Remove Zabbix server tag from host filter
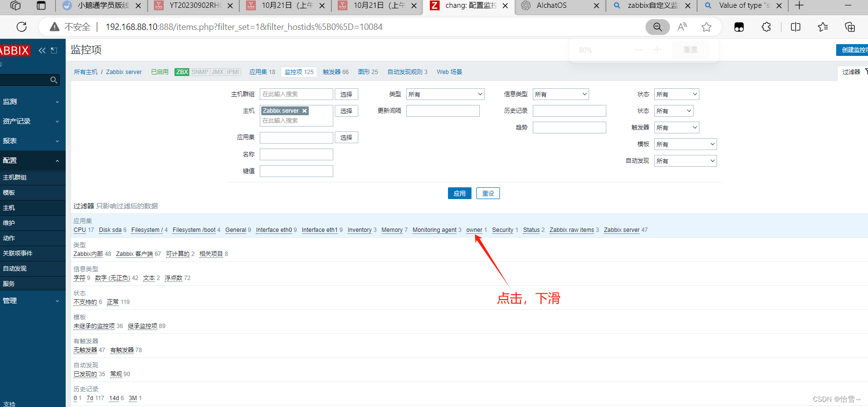 [304, 111]
